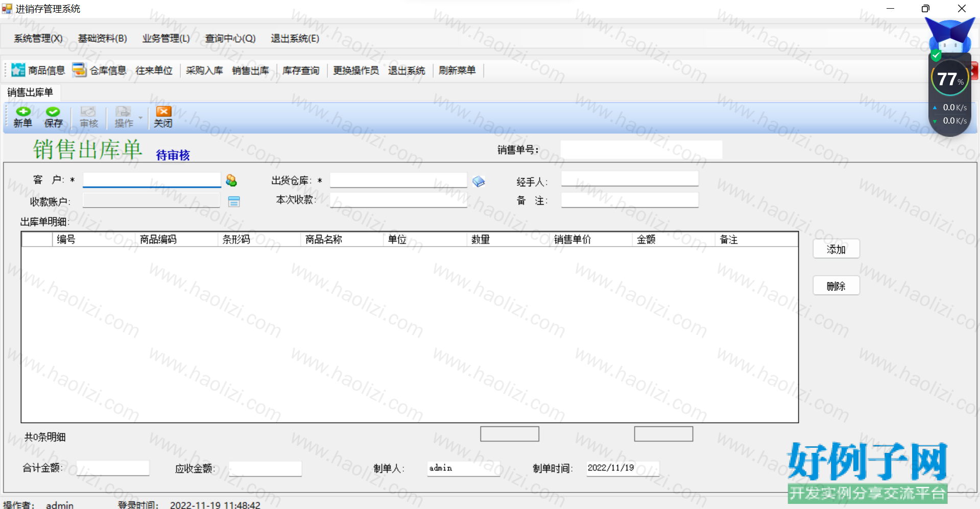The width and height of the screenshot is (980, 509).
Task: Focus the 本次收款 input field
Action: 398,200
